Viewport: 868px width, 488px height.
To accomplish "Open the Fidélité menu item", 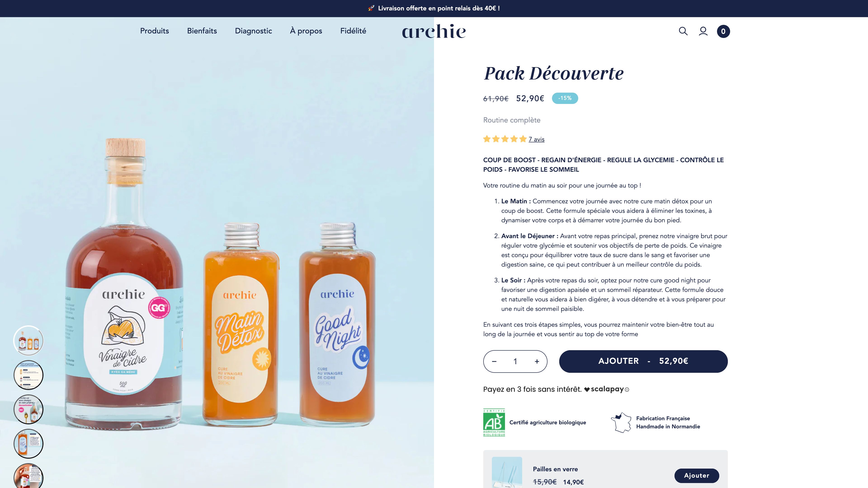I will pos(353,31).
